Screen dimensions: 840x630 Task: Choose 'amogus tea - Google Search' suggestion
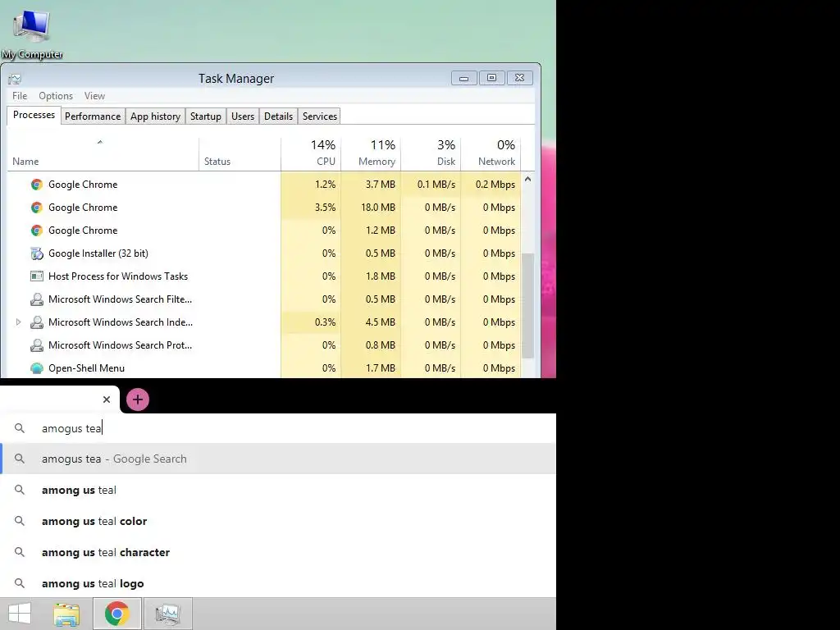(278, 459)
